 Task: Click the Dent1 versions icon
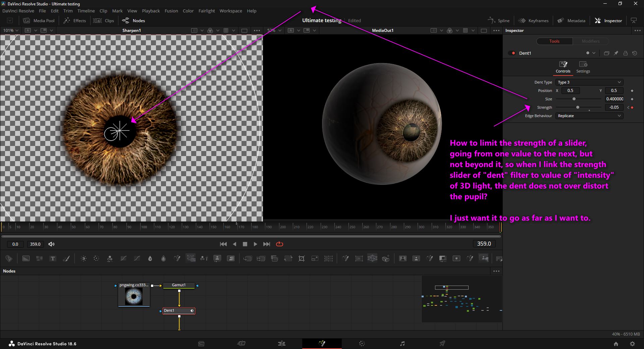[606, 53]
